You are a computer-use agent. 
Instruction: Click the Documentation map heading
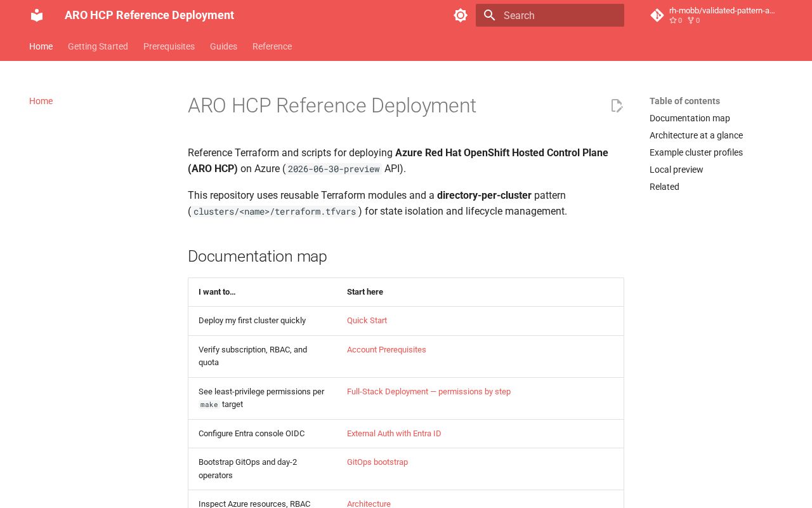pyautogui.click(x=258, y=257)
